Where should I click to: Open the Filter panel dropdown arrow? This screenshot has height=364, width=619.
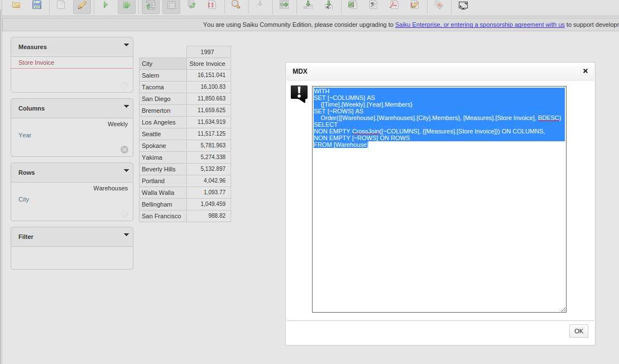click(x=126, y=234)
